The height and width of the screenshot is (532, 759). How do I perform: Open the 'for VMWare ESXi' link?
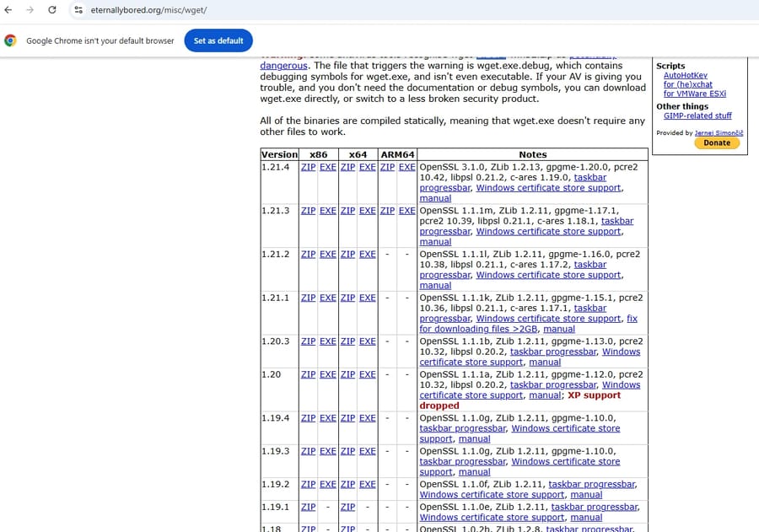coord(695,94)
